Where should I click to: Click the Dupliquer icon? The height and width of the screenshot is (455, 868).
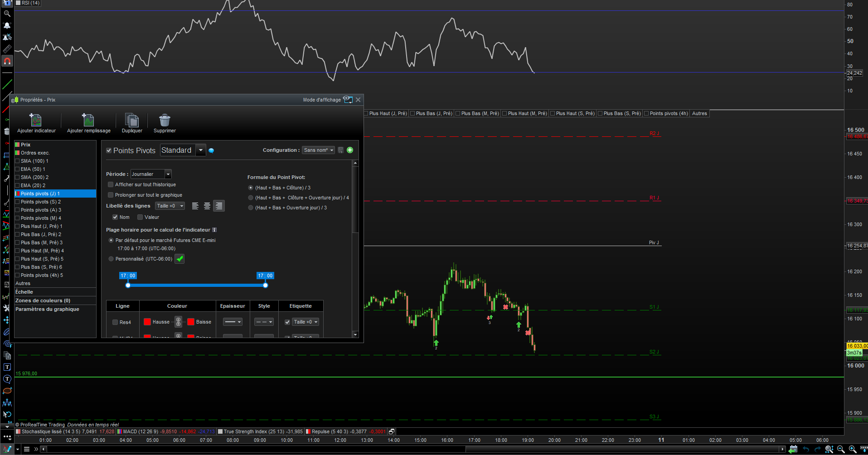[x=132, y=121]
